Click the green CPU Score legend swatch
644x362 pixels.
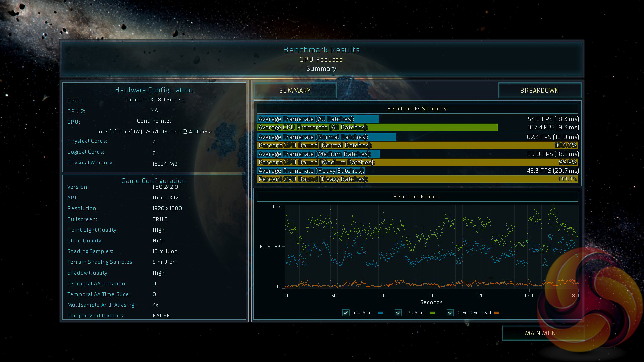(x=432, y=313)
